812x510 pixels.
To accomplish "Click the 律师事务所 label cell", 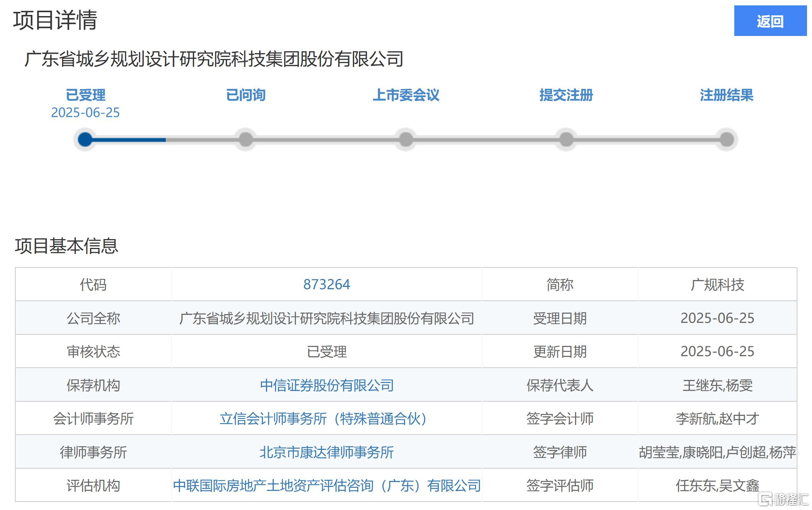I will tap(93, 452).
